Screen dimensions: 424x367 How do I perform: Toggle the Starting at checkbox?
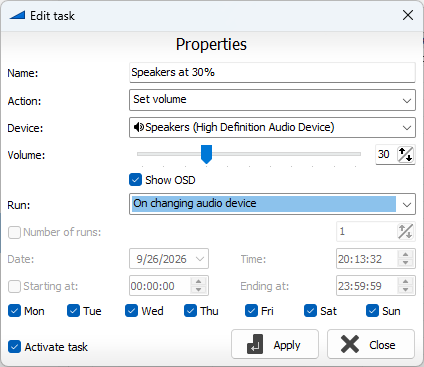(x=14, y=286)
